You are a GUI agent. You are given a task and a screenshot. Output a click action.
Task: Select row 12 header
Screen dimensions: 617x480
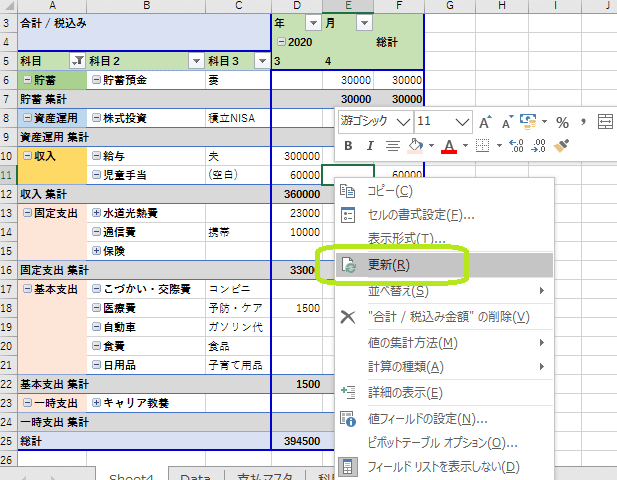8,194
